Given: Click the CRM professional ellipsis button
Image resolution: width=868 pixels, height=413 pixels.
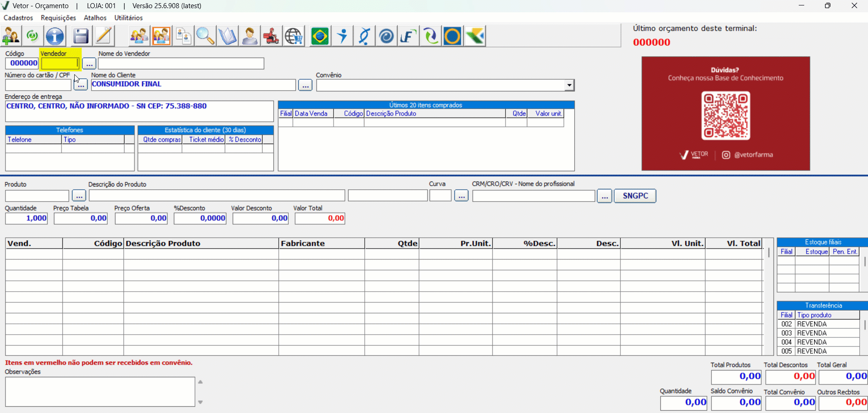Looking at the screenshot, I should (x=604, y=196).
